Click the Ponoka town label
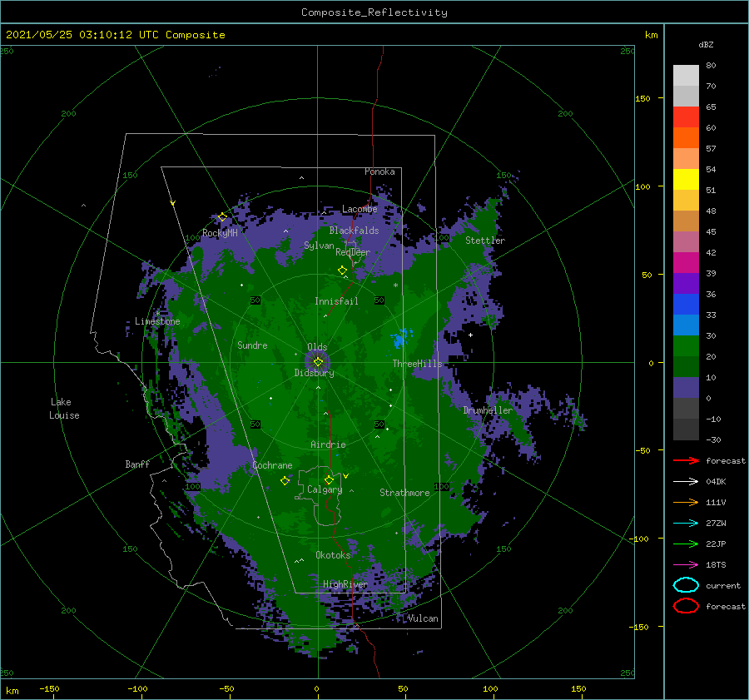Screen dimensions: 749x700 tap(379, 171)
